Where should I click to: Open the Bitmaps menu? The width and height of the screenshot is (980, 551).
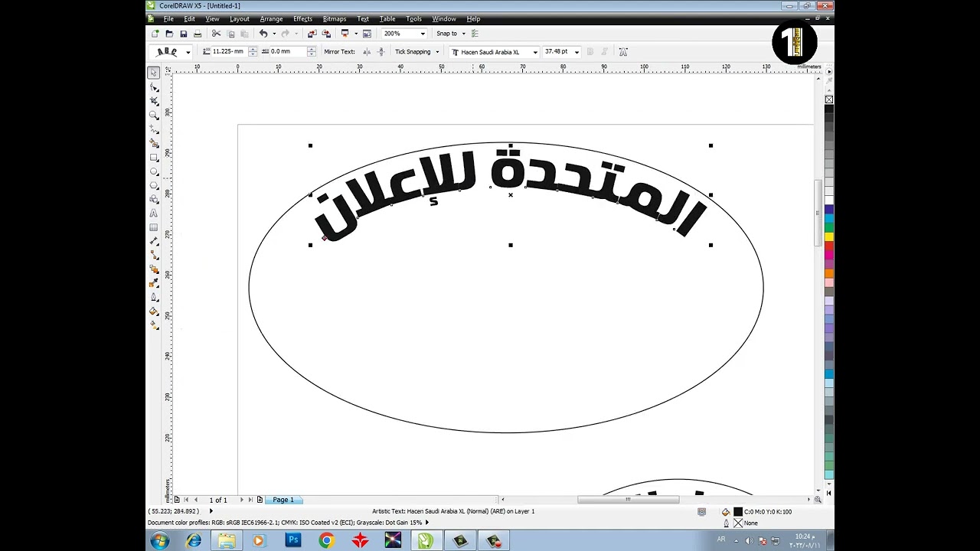click(x=335, y=18)
